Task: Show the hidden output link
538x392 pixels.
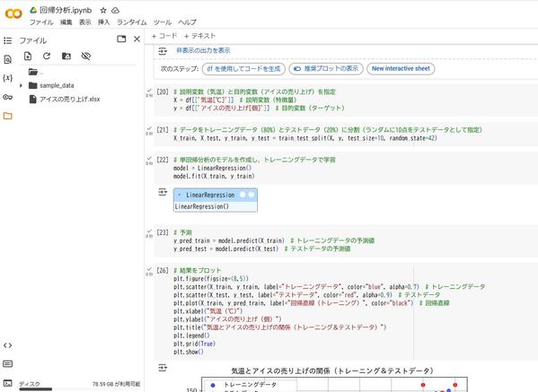Action: click(x=203, y=50)
